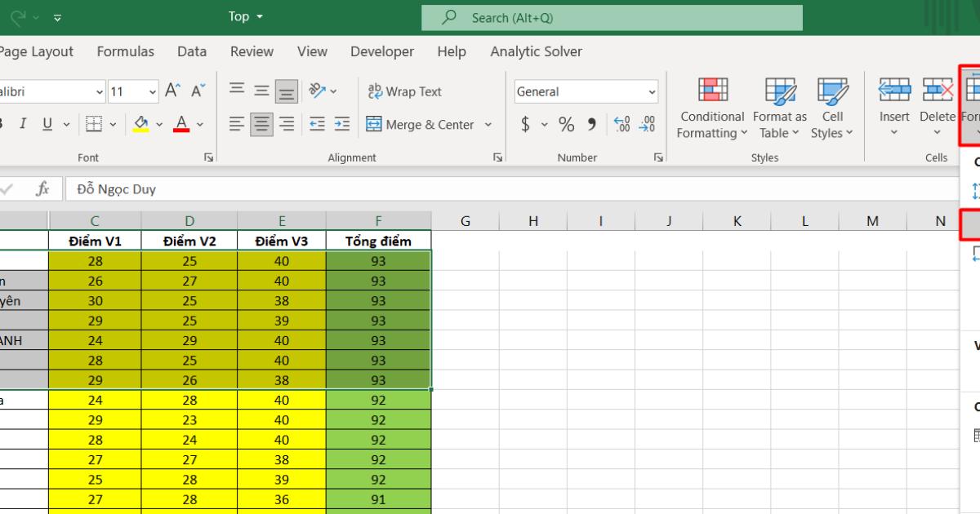Switch to the Data ribbon tab
Screen dimensions: 980x514
[x=191, y=51]
